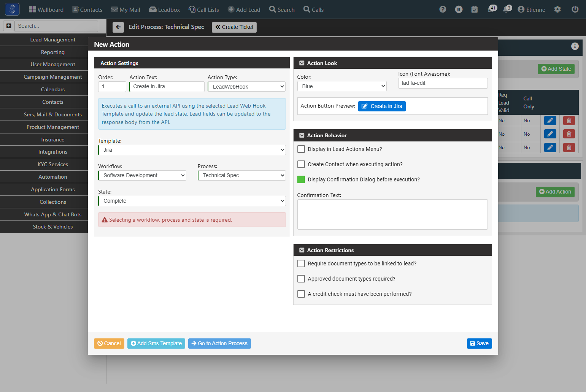This screenshot has width=586, height=392.
Task: Click the third row red trash button
Action: (x=569, y=148)
